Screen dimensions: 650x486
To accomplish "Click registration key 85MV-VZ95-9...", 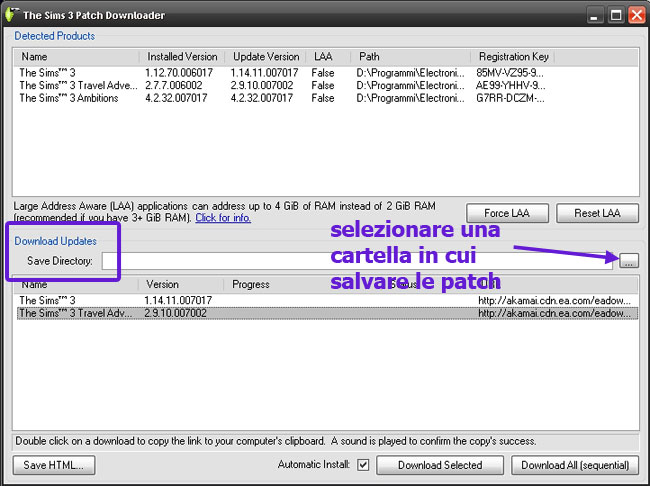I will click(510, 73).
